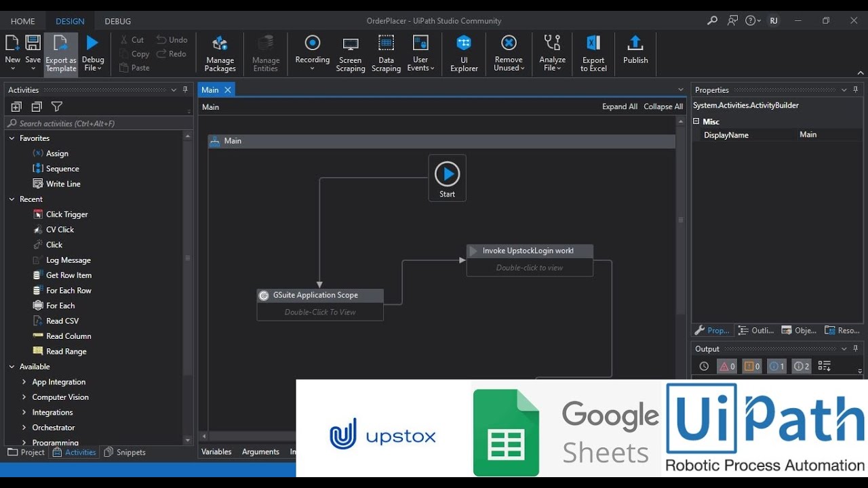The image size is (868, 488).
Task: Open the Snippets panel tab
Action: tap(125, 452)
